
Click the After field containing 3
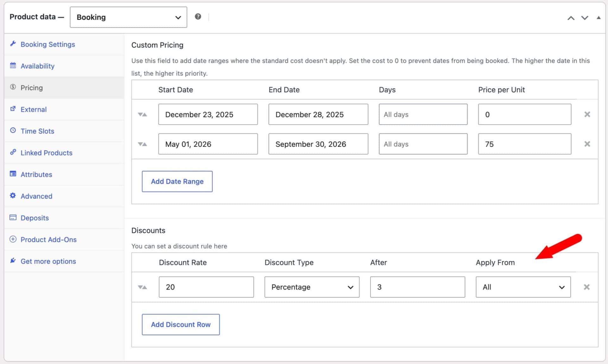[417, 287]
